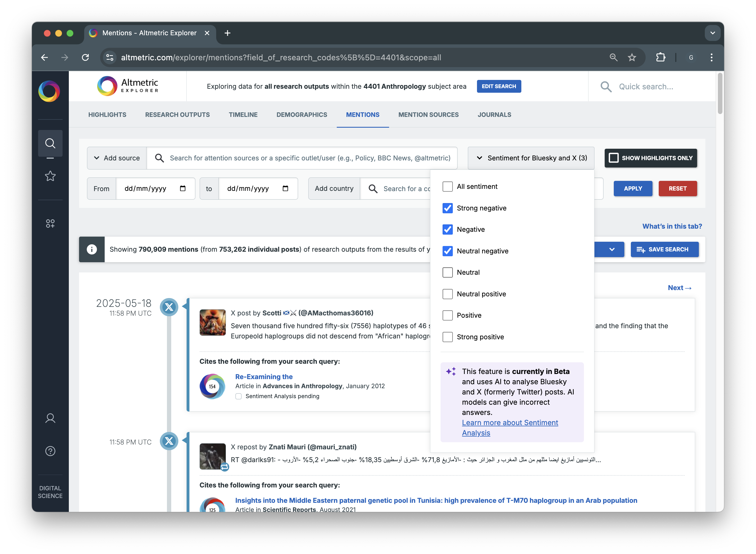Click the sidebar help question mark icon
The width and height of the screenshot is (756, 554).
[x=50, y=451]
